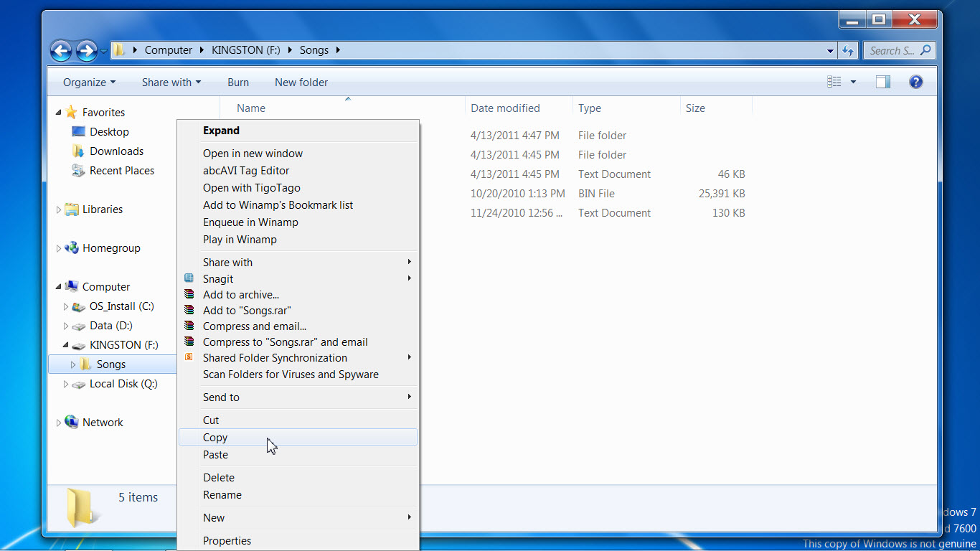
Task: Open the Organize dropdown menu
Action: pyautogui.click(x=89, y=83)
